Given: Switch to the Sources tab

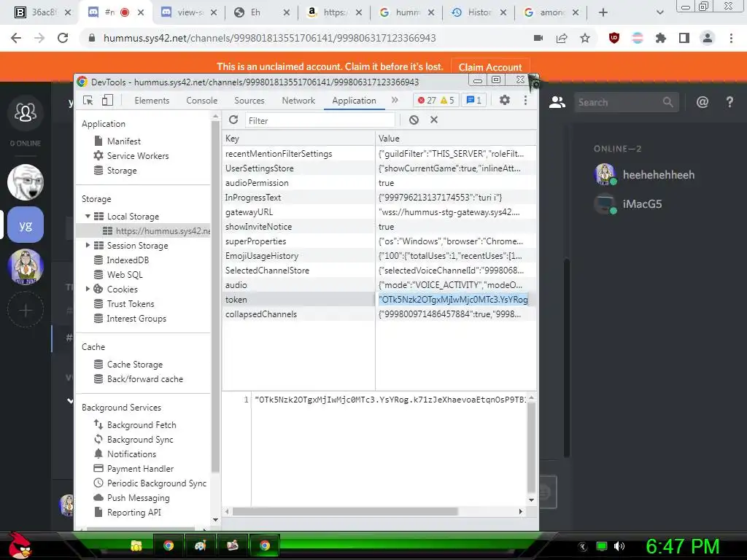Looking at the screenshot, I should point(249,101).
